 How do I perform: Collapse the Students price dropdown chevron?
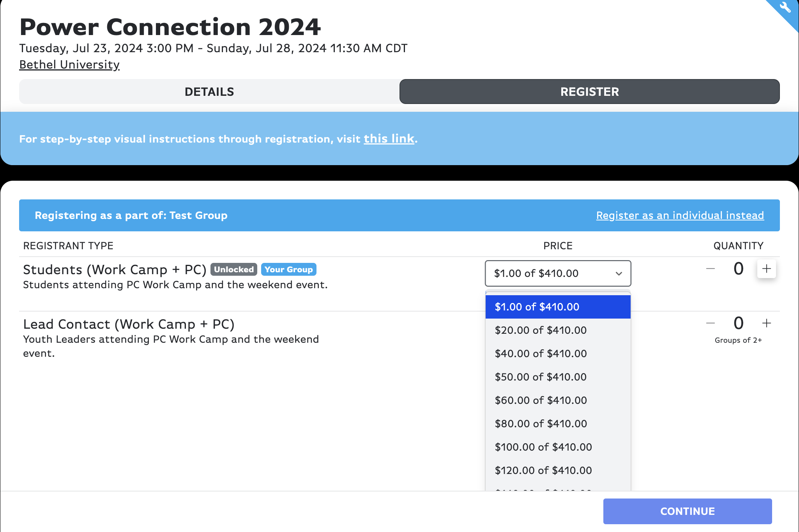(619, 273)
